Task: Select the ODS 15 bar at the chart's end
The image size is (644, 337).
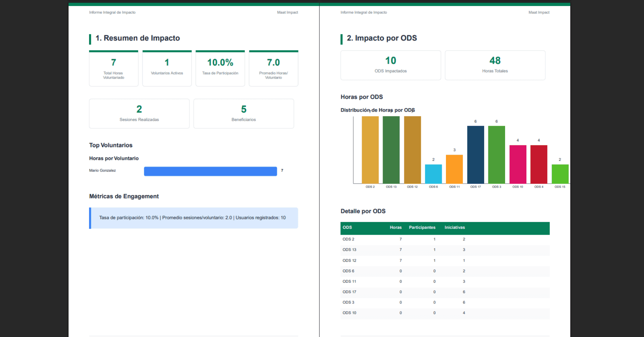Action: [560, 174]
